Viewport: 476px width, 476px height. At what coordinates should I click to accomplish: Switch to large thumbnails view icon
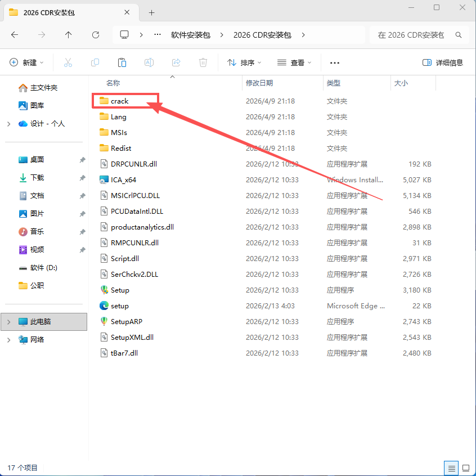point(466,468)
